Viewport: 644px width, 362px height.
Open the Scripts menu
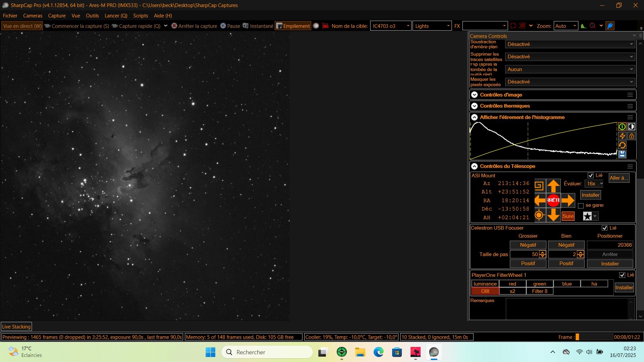(x=141, y=16)
